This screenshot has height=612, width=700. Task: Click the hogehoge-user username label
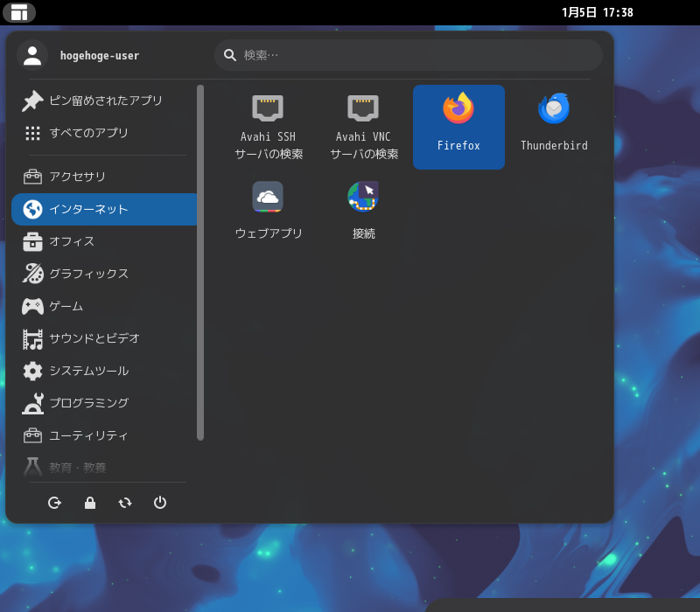coord(100,56)
